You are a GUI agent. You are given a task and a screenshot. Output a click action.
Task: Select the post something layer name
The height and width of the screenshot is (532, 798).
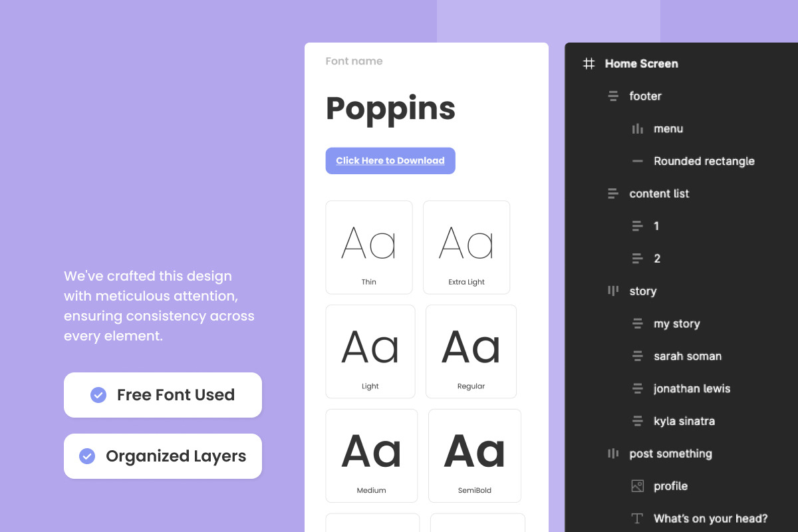pos(671,454)
